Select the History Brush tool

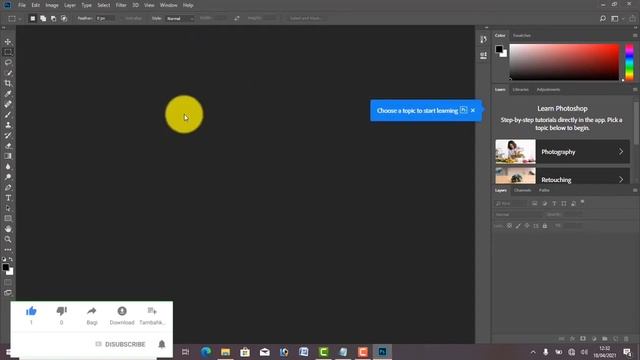click(8, 136)
